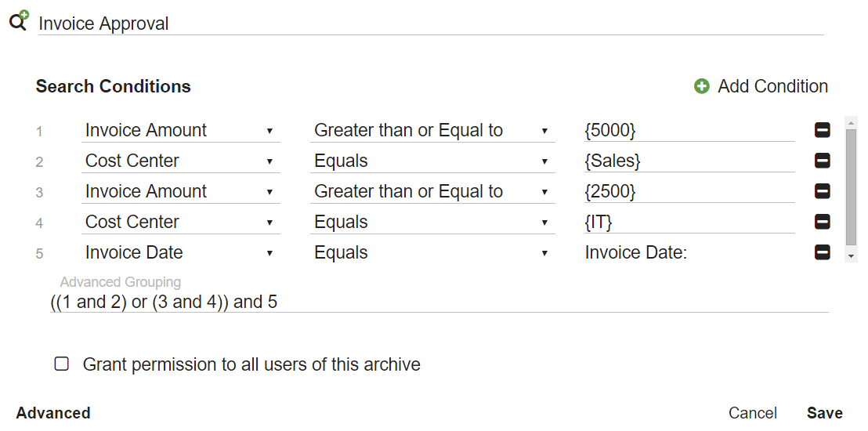Remove condition 1 with its minus icon
The height and width of the screenshot is (431, 868).
823,131
